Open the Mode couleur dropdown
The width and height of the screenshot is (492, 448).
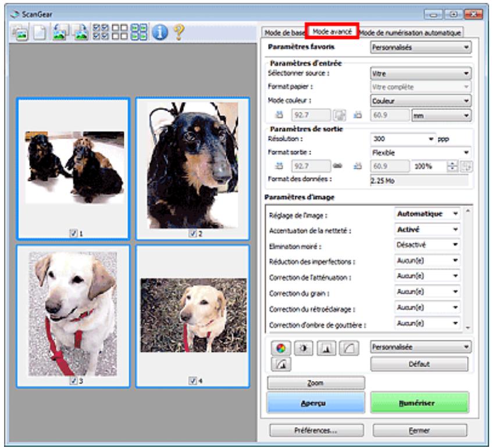420,101
